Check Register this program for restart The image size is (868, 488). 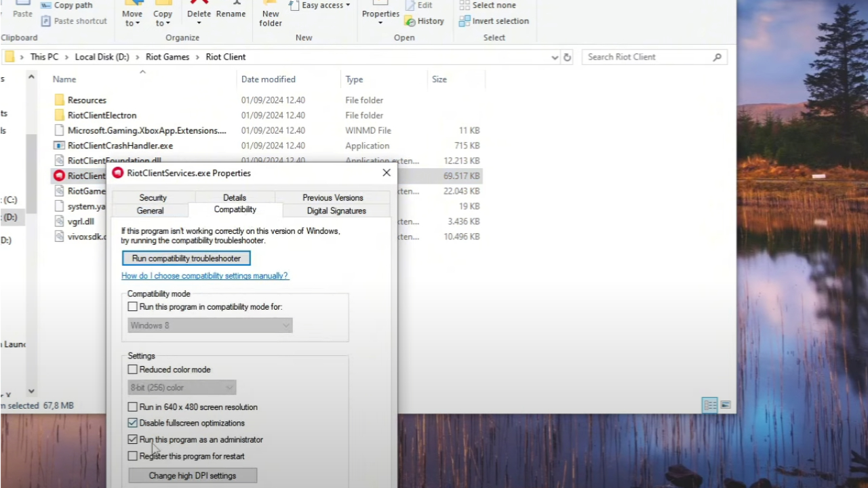(133, 456)
